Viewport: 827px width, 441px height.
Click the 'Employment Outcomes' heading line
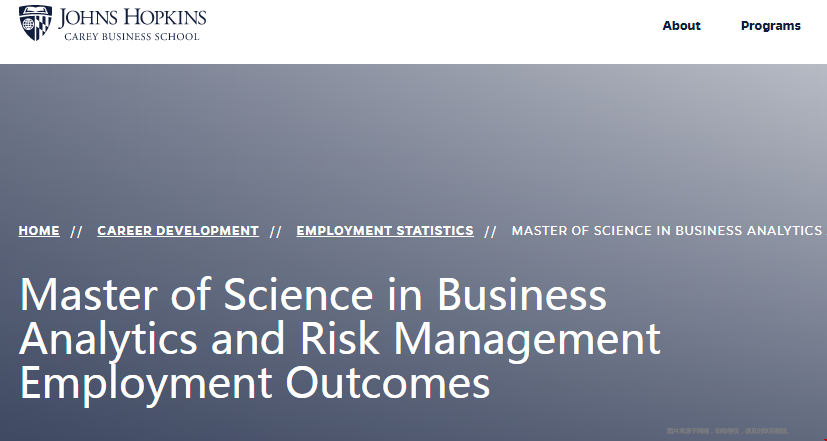tap(255, 384)
